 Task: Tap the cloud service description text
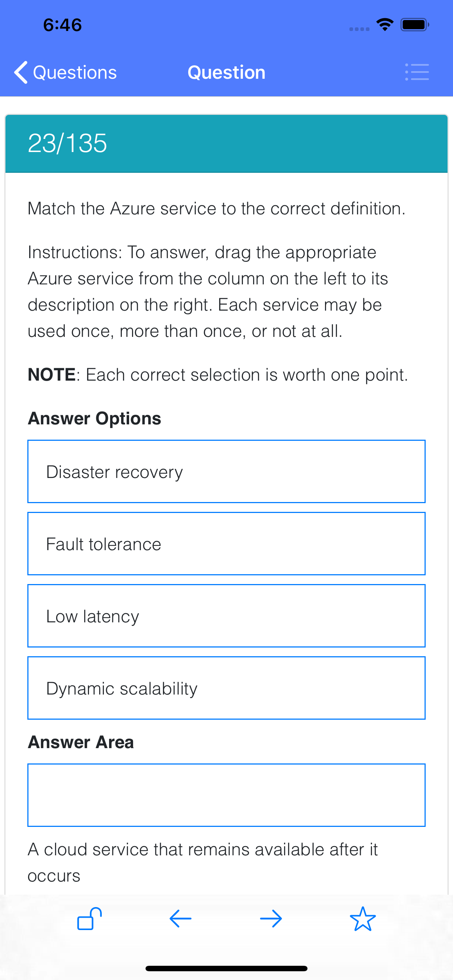pos(202,863)
